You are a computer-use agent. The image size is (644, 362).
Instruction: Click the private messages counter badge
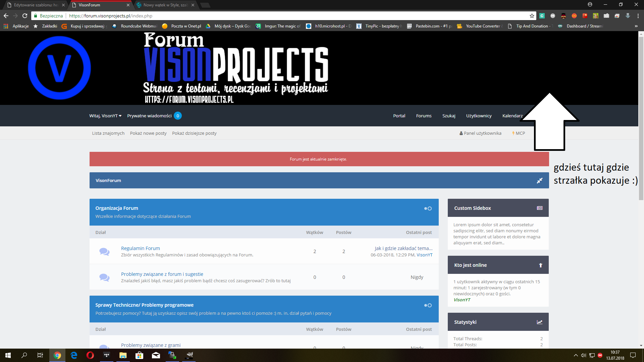pyautogui.click(x=178, y=116)
